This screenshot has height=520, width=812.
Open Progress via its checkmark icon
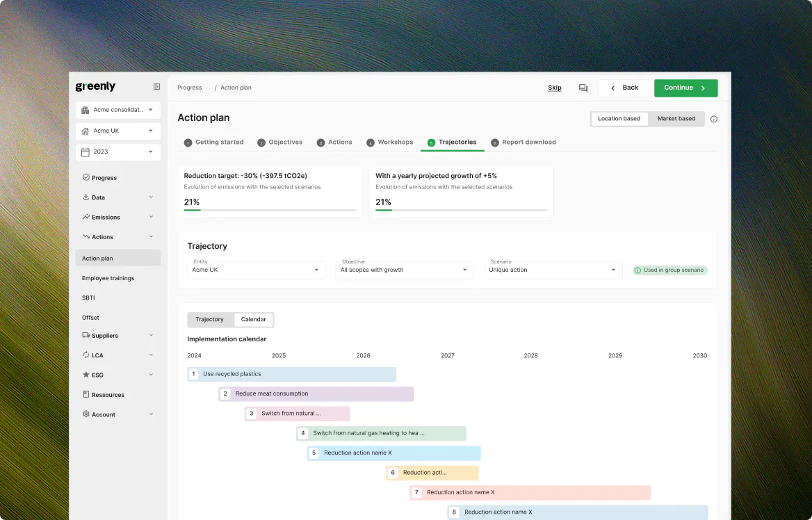86,177
